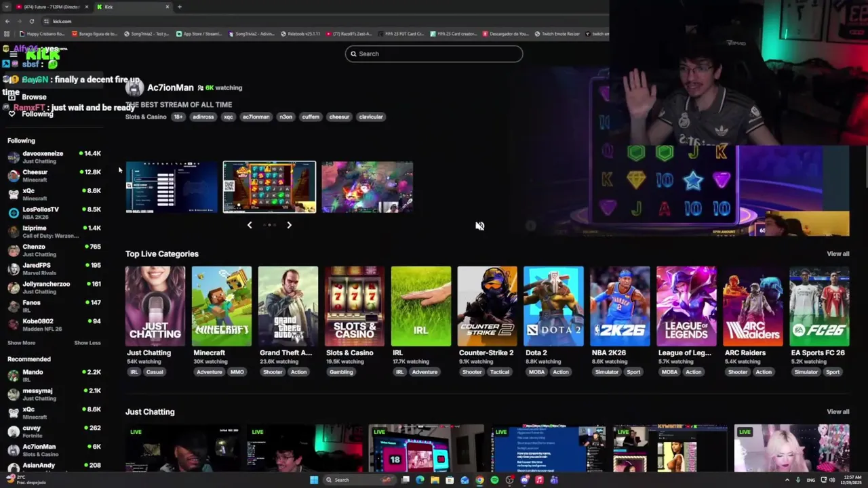The width and height of the screenshot is (868, 488).
Task: Open the Task View icon on the taskbar
Action: tap(405, 480)
